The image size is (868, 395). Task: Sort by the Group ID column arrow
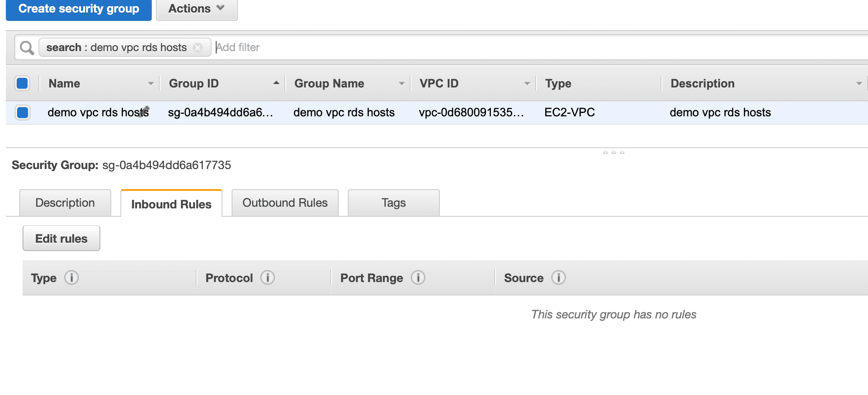pos(276,83)
